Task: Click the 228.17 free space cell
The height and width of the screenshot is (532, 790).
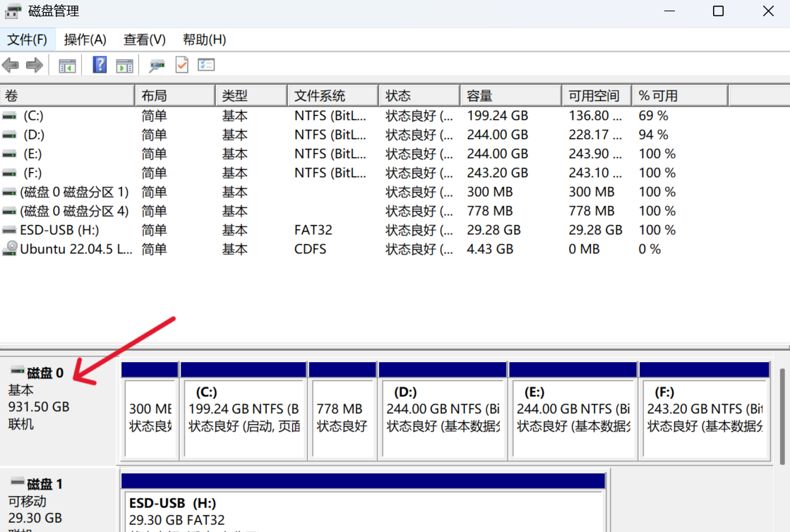Action: (x=595, y=135)
